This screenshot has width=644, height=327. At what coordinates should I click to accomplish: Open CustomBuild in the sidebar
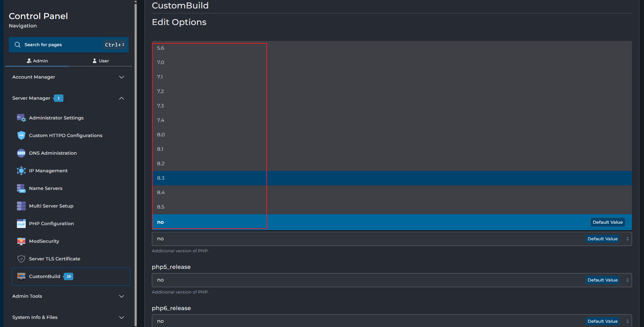pos(45,277)
